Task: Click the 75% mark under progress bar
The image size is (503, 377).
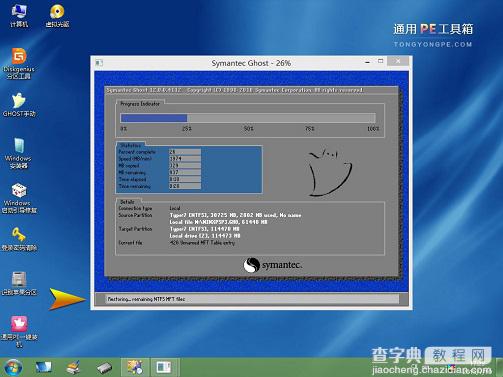Action: coord(310,129)
